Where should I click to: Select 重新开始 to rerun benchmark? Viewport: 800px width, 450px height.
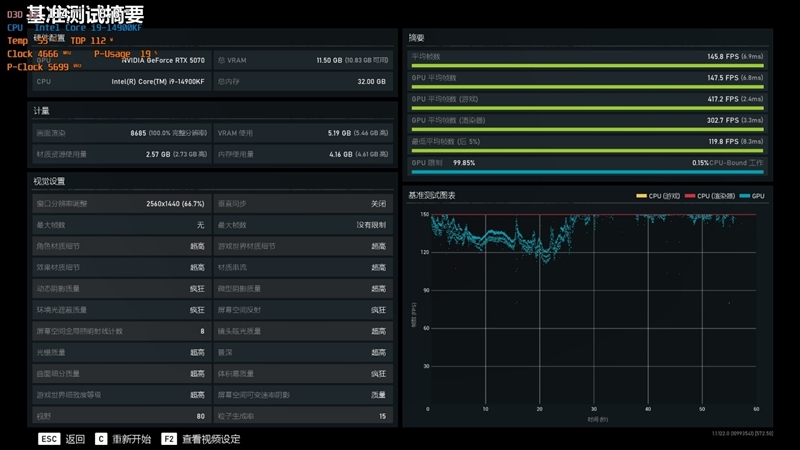(131, 439)
